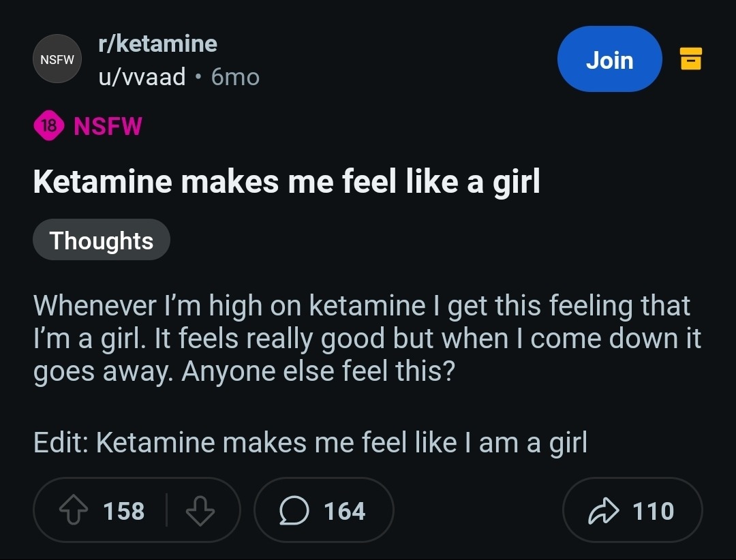The height and width of the screenshot is (560, 736).
Task: Click the 164 comments count
Action: coord(345,511)
